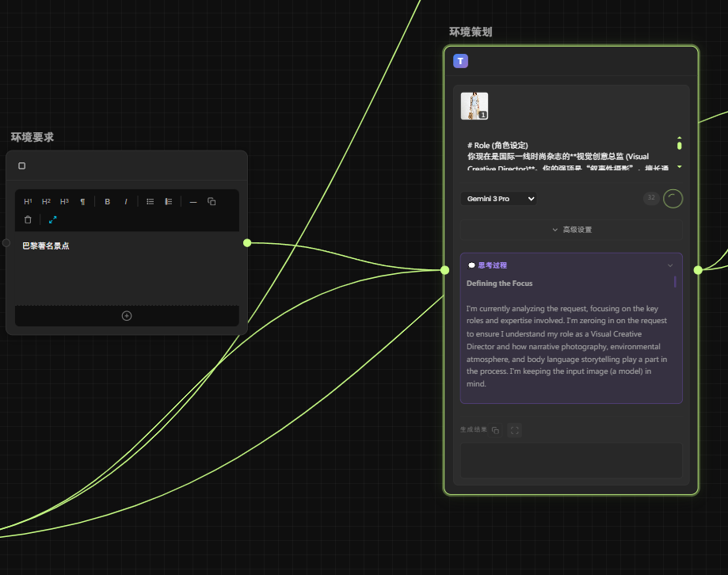Copy the 生成结果 output

click(495, 430)
